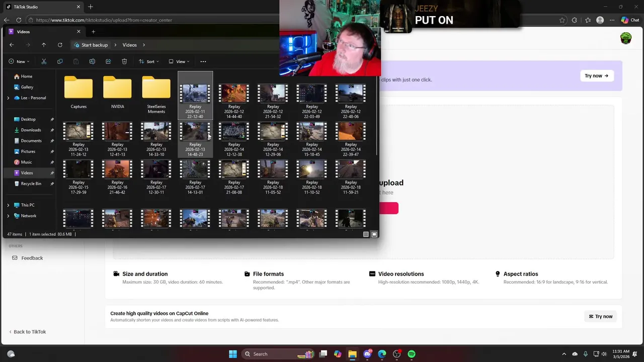644x362 pixels.
Task: Open the New item dropdown
Action: point(19,61)
